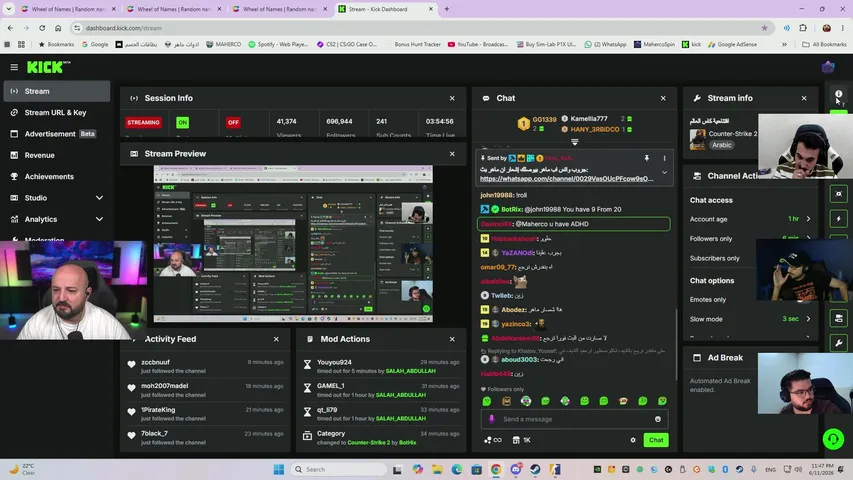This screenshot has width=853, height=480.
Task: Click SALAH_ABDULLAH in Youyou924 timeout row
Action: [x=410, y=371]
